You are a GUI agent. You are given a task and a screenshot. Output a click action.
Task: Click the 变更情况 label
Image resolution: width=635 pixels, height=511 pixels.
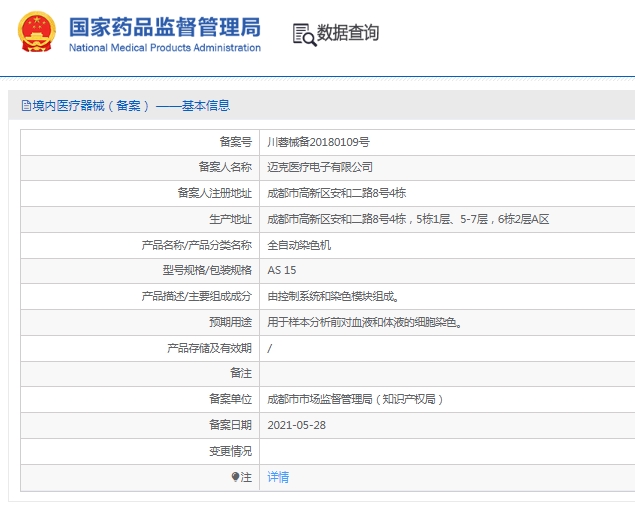230,451
